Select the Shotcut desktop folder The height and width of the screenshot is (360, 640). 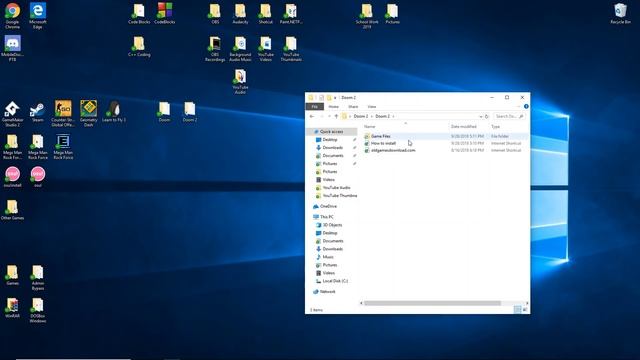pos(265,13)
